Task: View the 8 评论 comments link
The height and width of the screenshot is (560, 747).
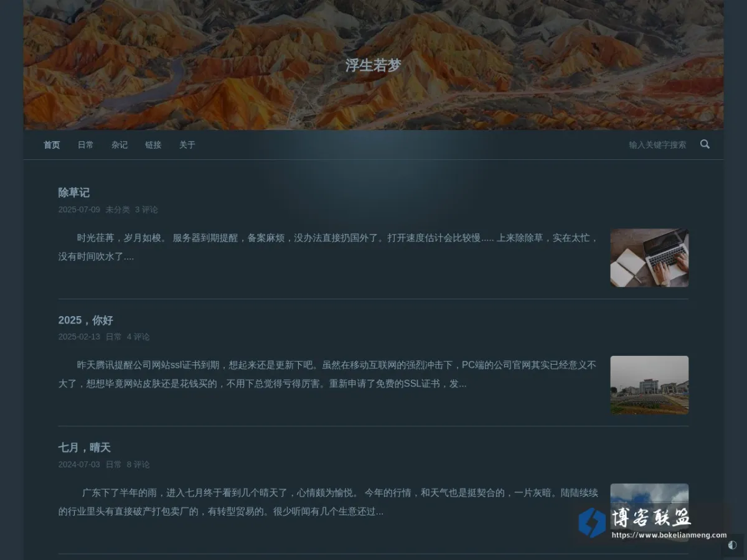Action: [138, 465]
